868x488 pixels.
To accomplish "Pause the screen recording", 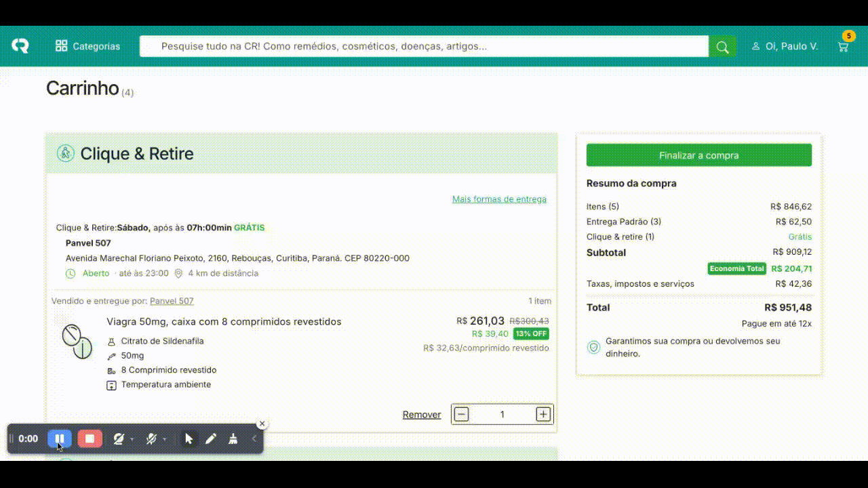I will pos(60,439).
